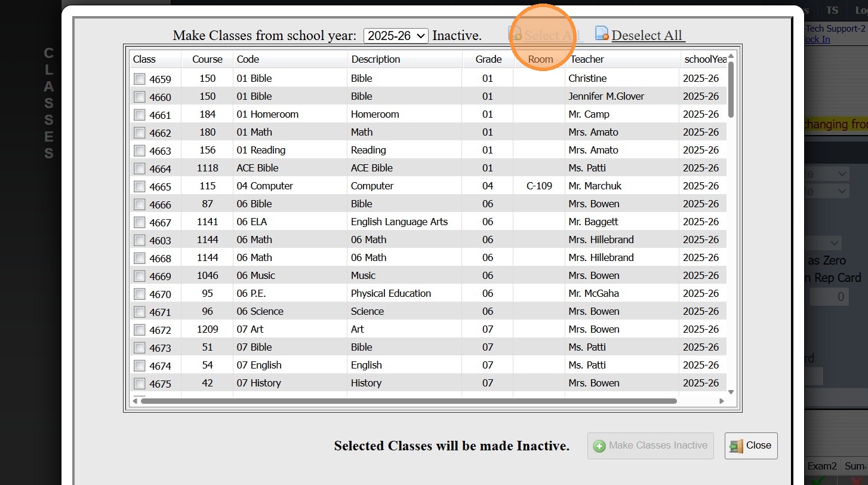Select the checkbox for class 4666
The width and height of the screenshot is (868, 485).
point(139,204)
